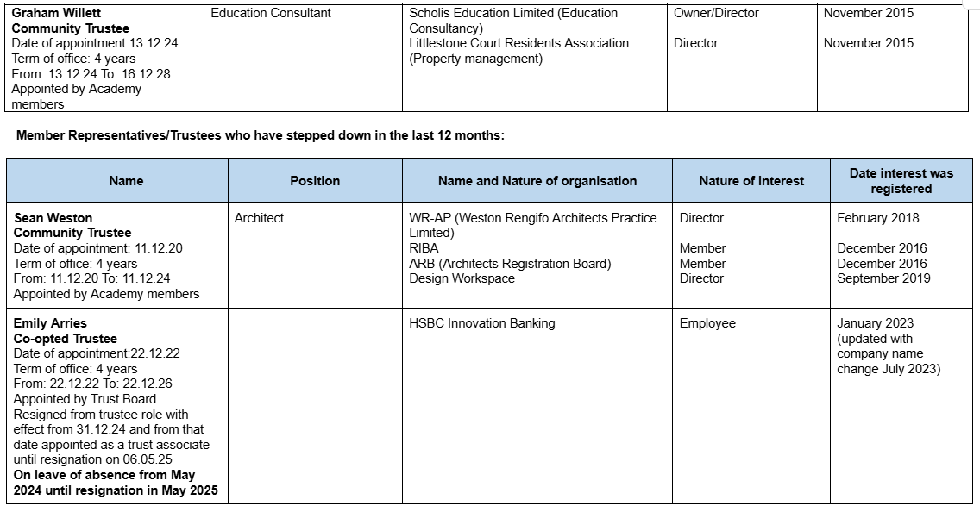Click the name 'Sean Weston'
The height and width of the screenshot is (512, 980).
click(x=53, y=218)
